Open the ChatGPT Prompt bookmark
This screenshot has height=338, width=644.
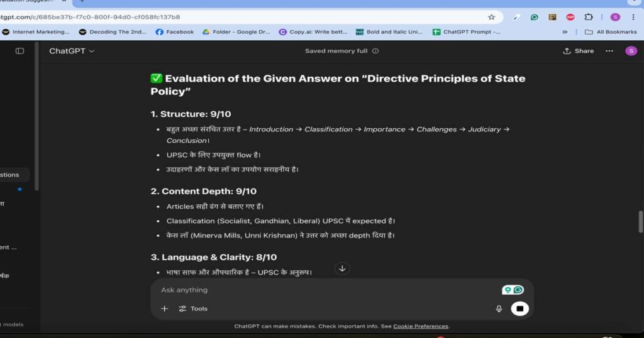(467, 31)
